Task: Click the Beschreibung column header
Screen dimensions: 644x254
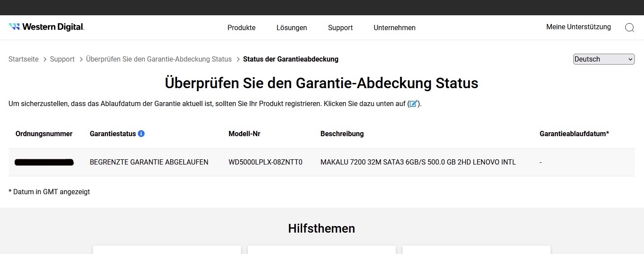Action: (x=342, y=134)
